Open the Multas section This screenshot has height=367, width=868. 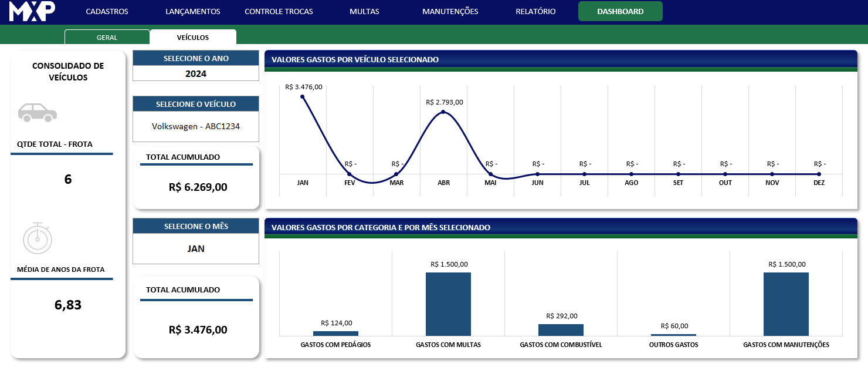click(364, 11)
